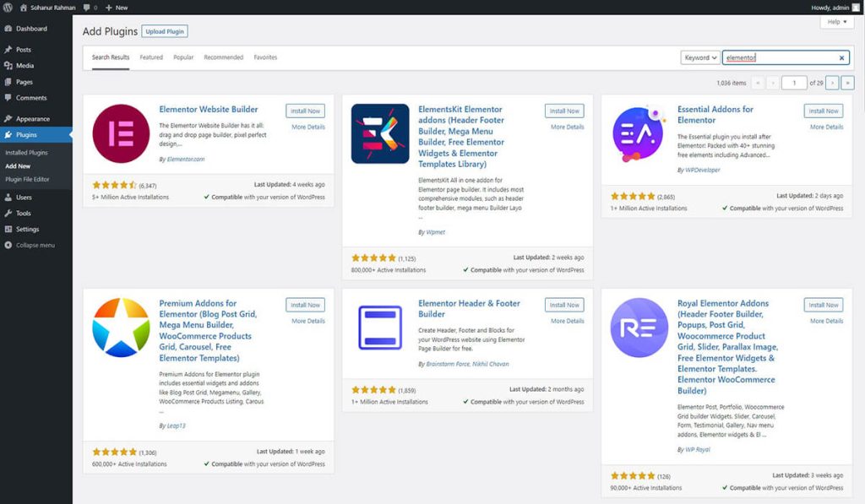Install Premium Addons for Elementor now

point(305,305)
